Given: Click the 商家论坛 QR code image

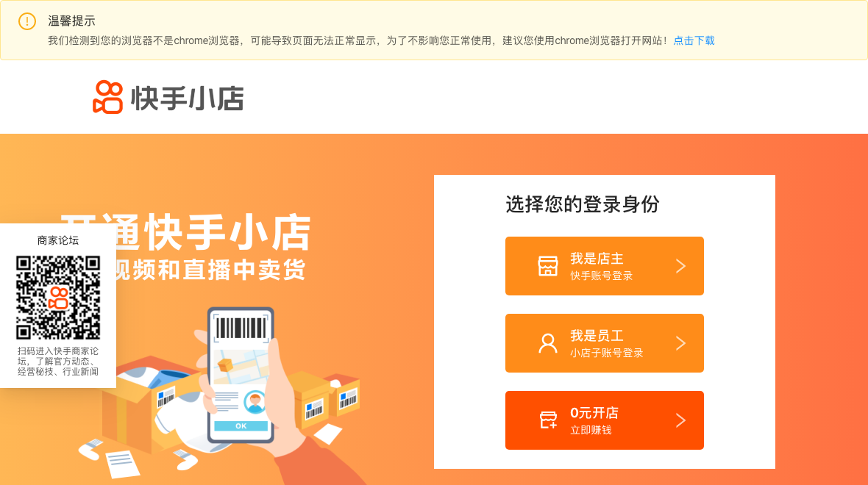Looking at the screenshot, I should point(58,298).
